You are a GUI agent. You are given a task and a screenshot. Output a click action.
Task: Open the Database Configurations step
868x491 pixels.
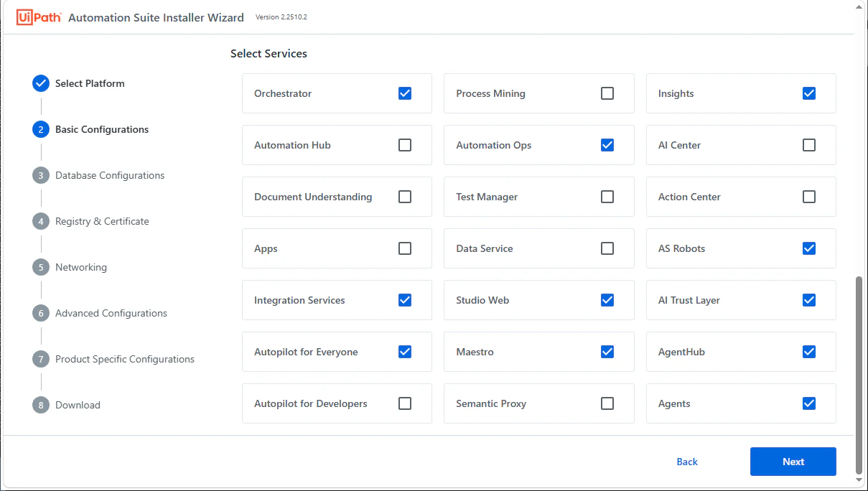point(110,175)
